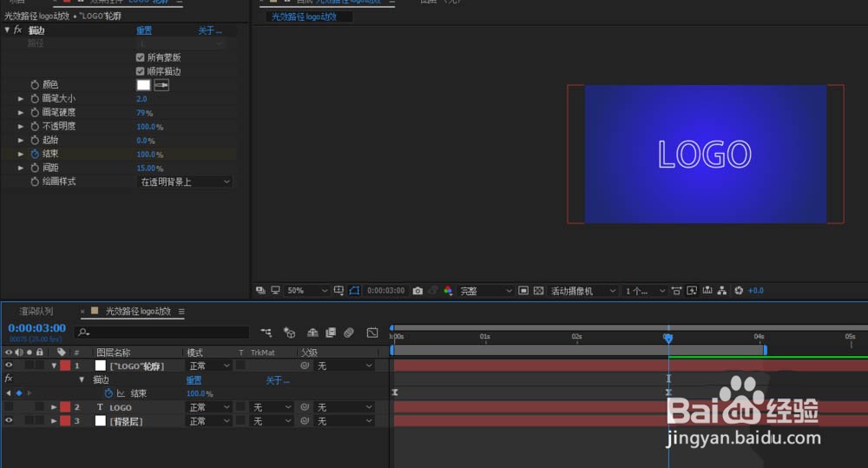868x468 pixels.
Task: Show the LOGO text layer via eye toggle
Action: [9, 406]
